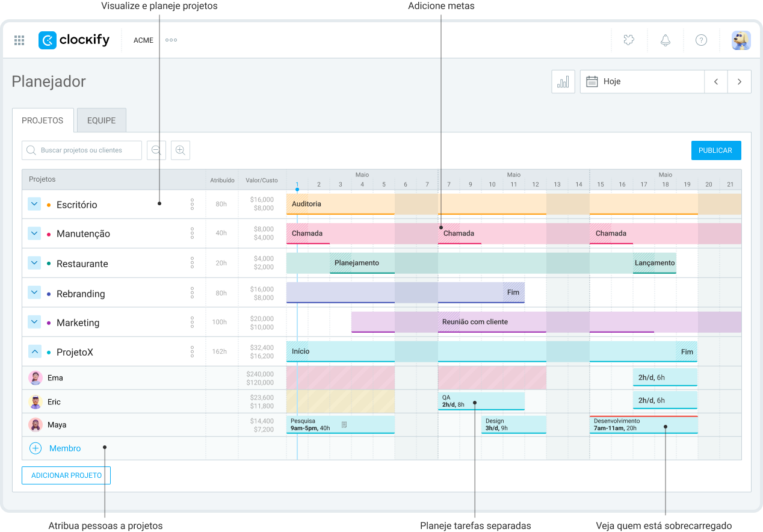The image size is (763, 532).
Task: Open the help question mark icon
Action: click(701, 40)
